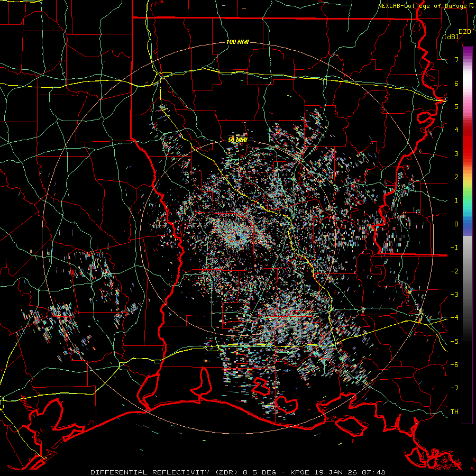Viewport: 476px width, 476px height.
Task: Click the -3 tick label on the scale
Action: tap(454, 294)
